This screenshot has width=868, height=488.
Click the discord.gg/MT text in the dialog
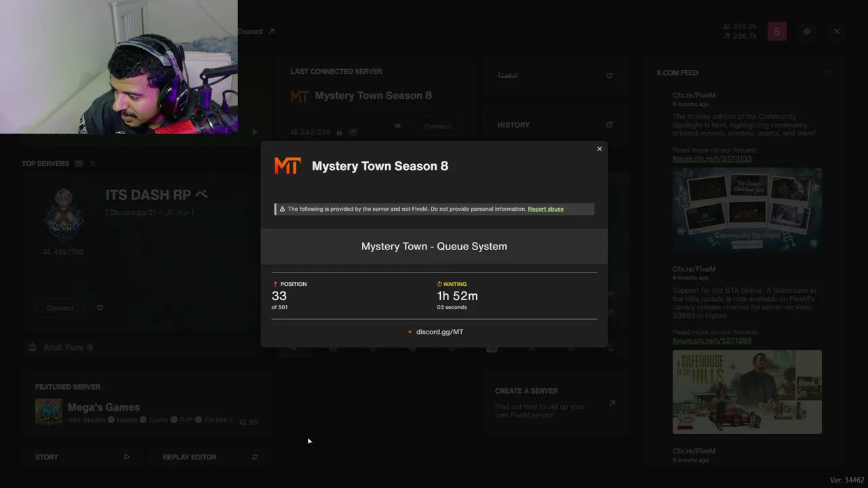pyautogui.click(x=439, y=331)
